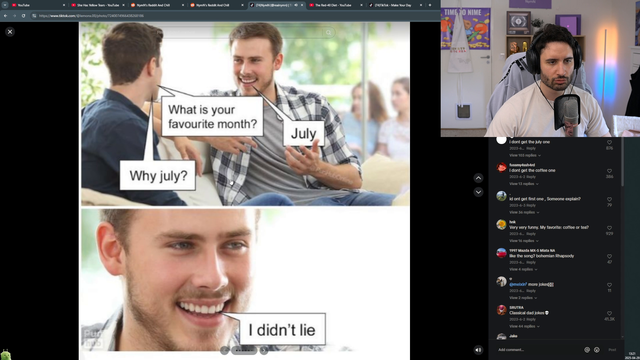The width and height of the screenshot is (640, 360).
Task: Reply to 'I dont get the july one' comment
Action: [531, 149]
